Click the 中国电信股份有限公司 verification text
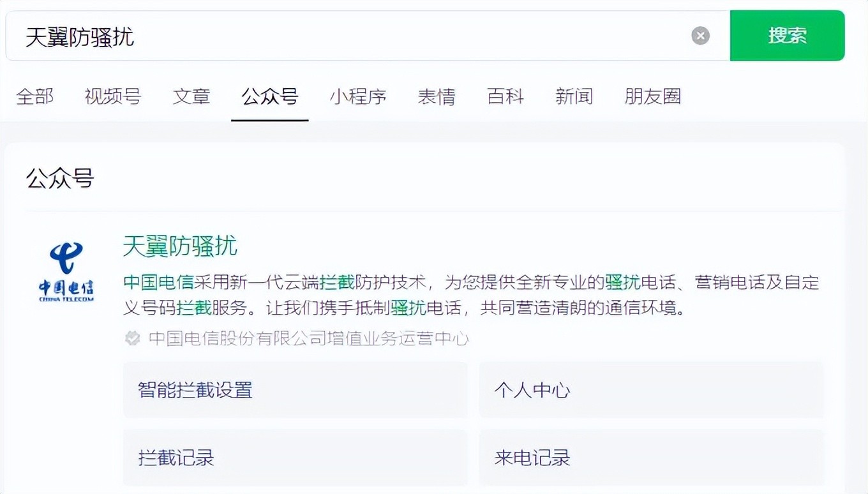 pyautogui.click(x=309, y=338)
